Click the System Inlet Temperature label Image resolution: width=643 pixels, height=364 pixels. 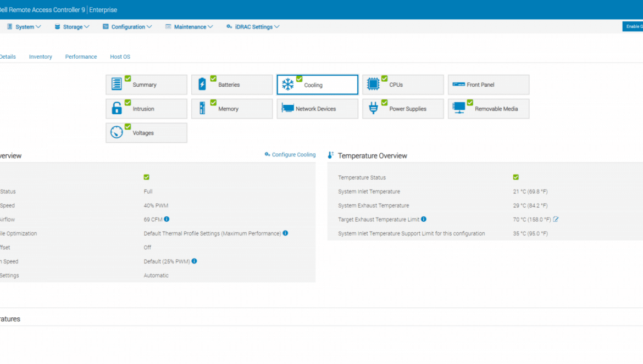pyautogui.click(x=369, y=192)
